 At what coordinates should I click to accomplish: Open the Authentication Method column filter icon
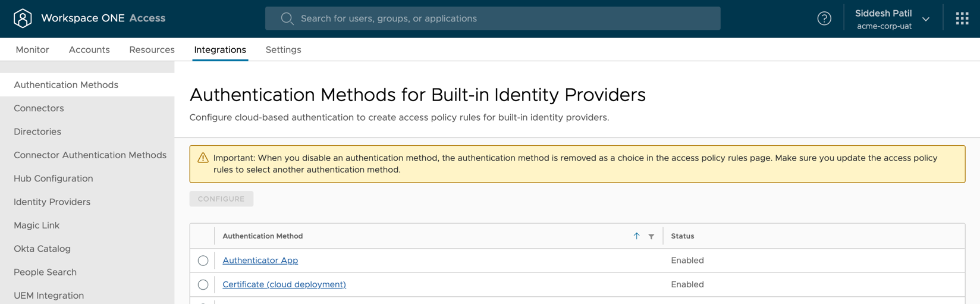651,237
